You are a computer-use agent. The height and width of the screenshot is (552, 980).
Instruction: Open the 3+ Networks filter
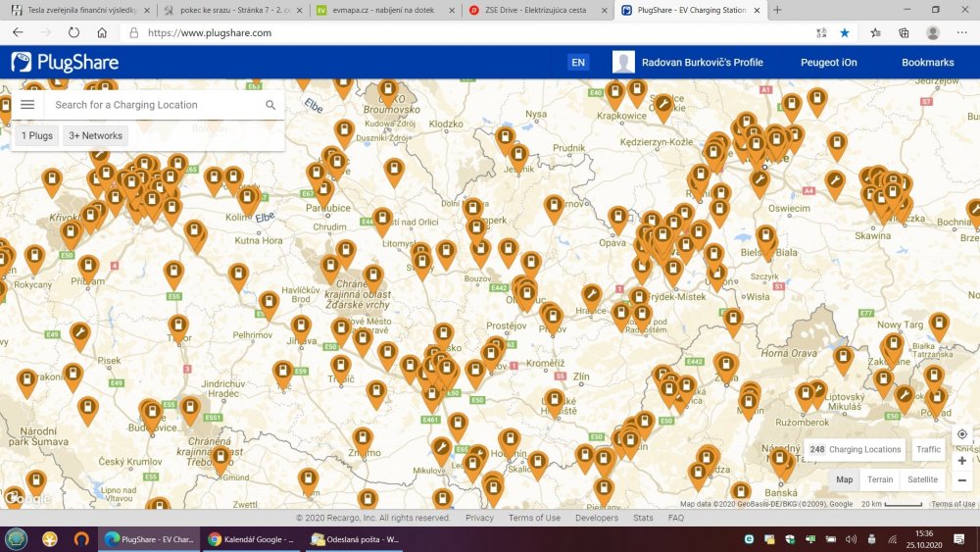pyautogui.click(x=96, y=135)
